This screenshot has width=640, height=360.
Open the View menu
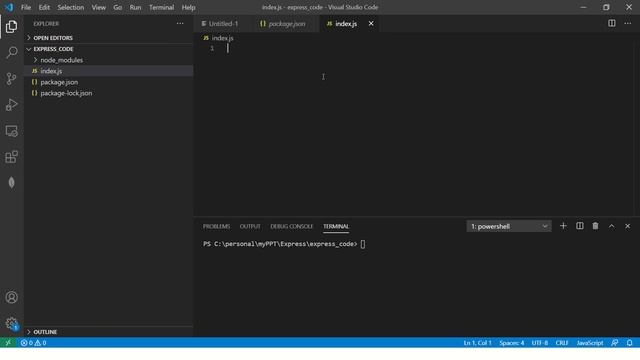coord(98,7)
